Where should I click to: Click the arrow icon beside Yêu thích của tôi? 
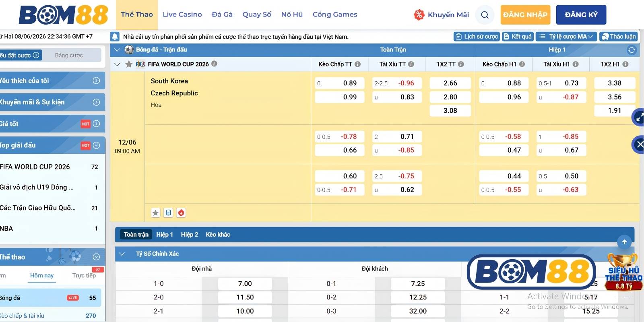96,80
